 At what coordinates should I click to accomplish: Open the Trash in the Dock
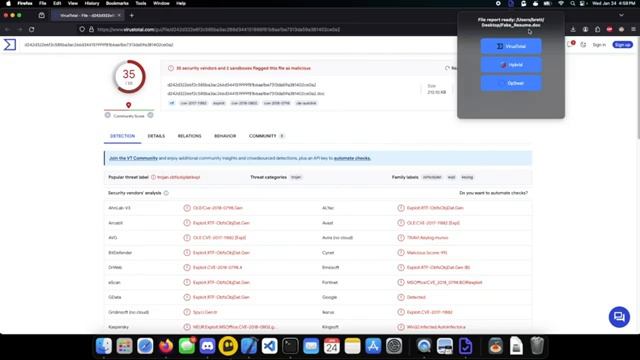click(x=537, y=346)
